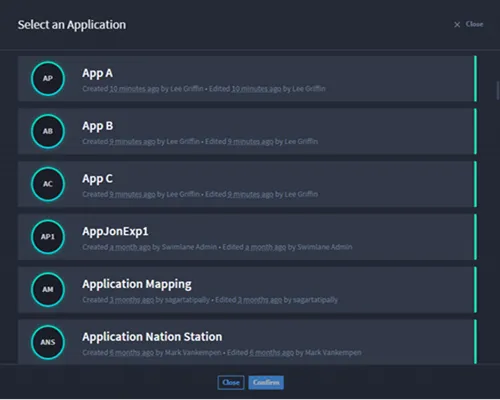
Task: Click the AppJonExp1 created a month ago text
Action: click(x=130, y=247)
